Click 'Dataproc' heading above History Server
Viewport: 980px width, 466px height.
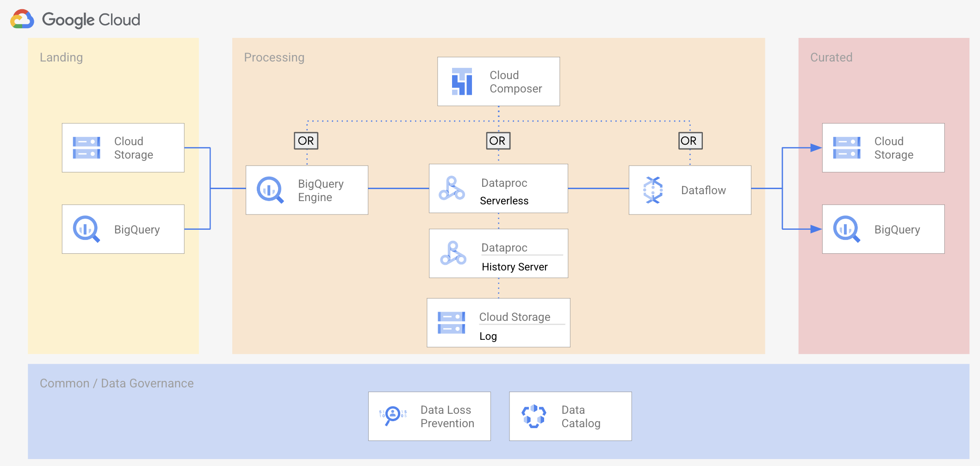click(x=504, y=247)
